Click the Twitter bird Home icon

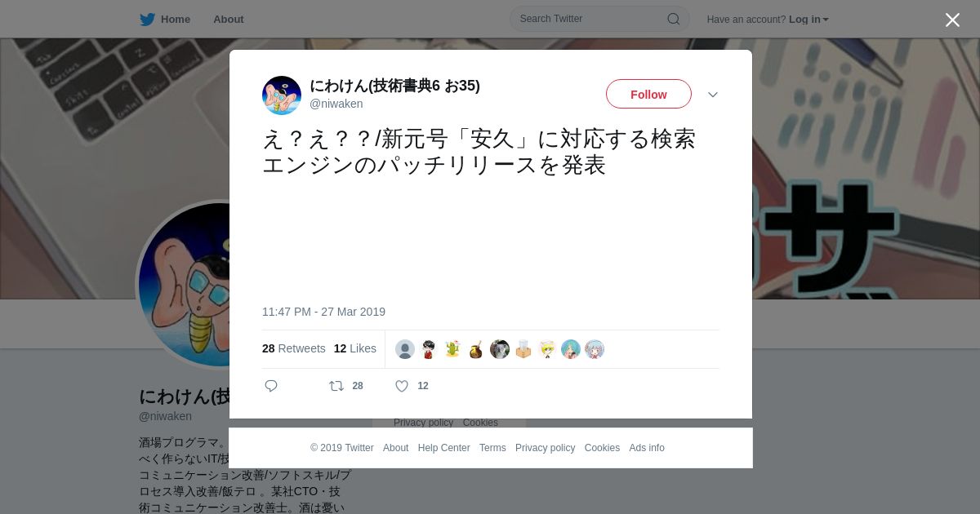point(147,20)
